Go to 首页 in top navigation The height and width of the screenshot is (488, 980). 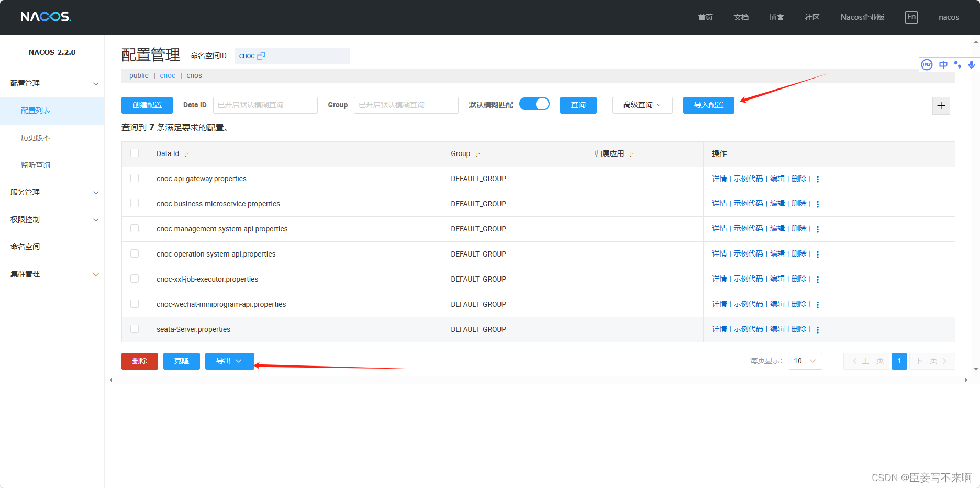[x=705, y=17]
